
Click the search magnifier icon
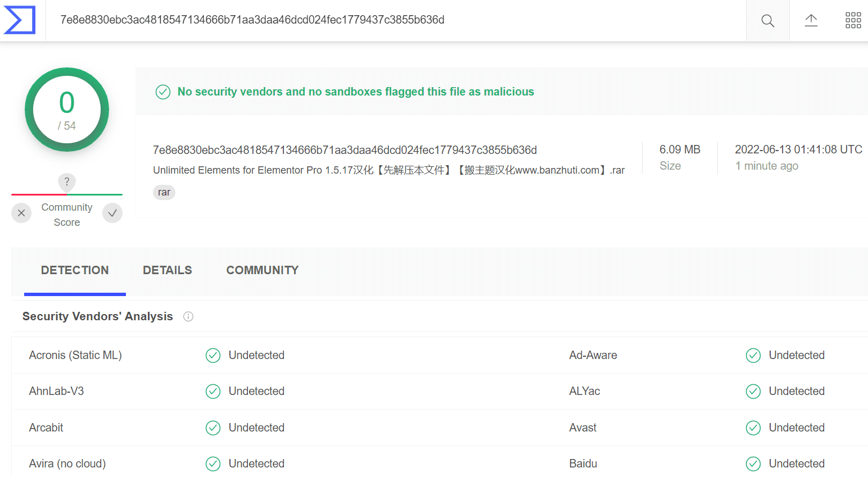pyautogui.click(x=767, y=21)
